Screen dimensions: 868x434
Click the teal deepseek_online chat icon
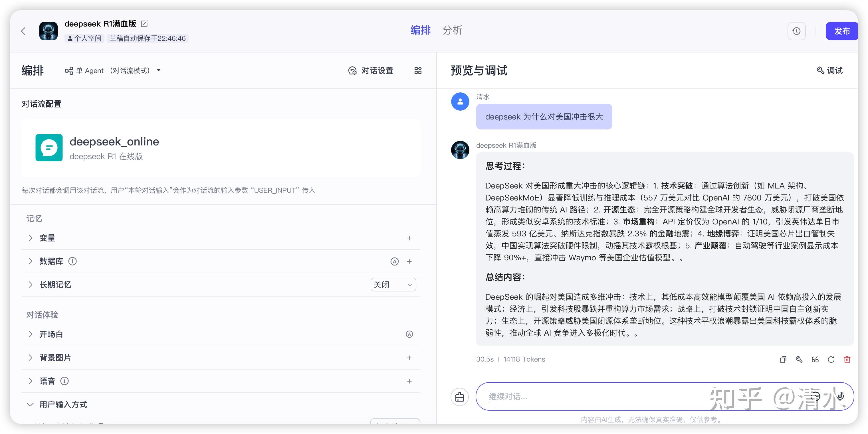(49, 148)
